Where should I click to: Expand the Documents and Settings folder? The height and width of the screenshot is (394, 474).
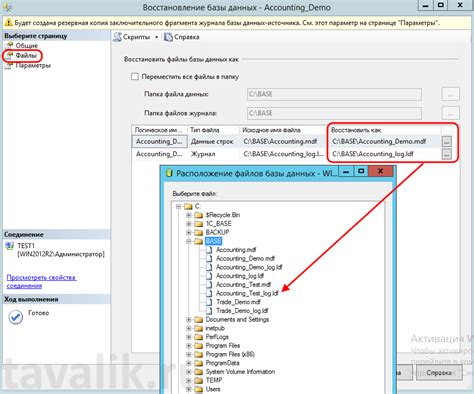click(189, 319)
